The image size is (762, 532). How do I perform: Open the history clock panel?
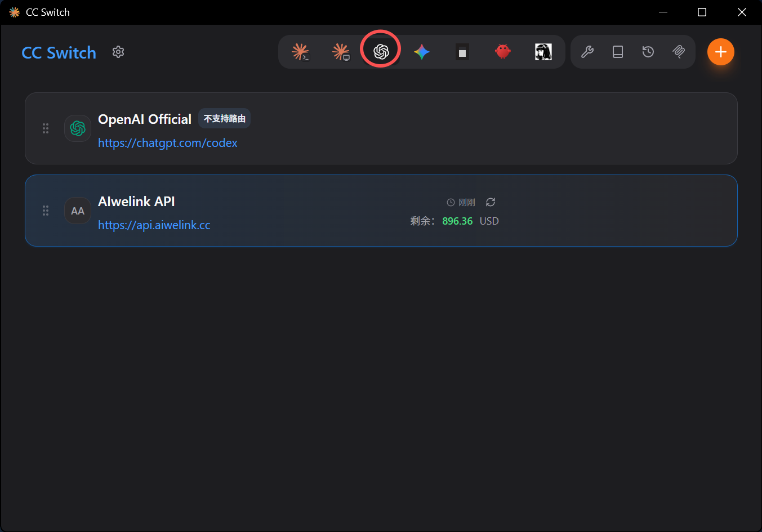point(648,52)
